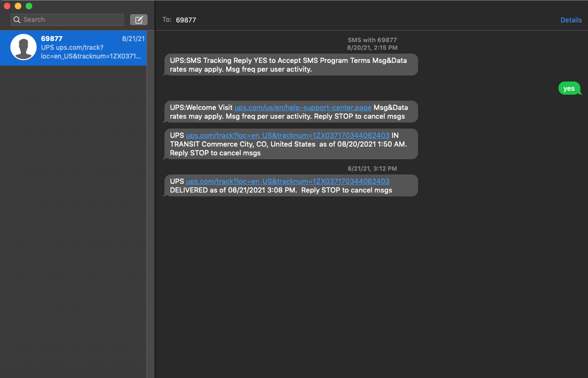Open the ups.com help-support-center.page link
Screen dimensions: 588x378
click(x=303, y=108)
